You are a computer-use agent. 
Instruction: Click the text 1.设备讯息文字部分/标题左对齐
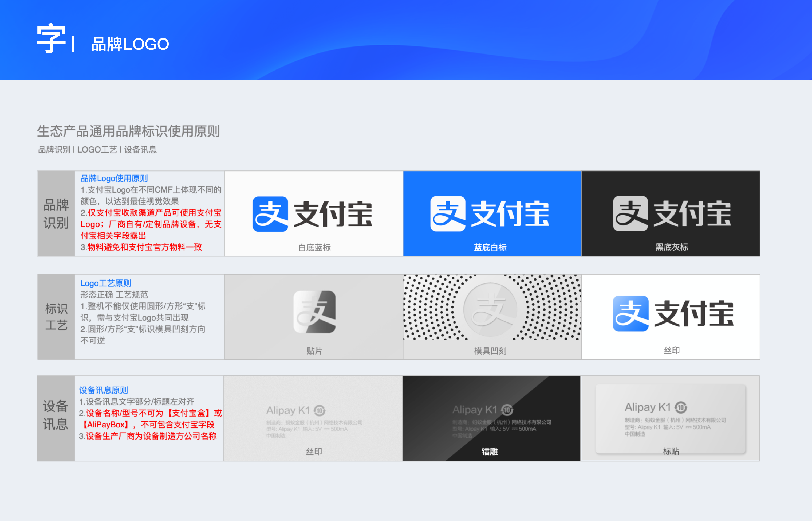tap(136, 402)
